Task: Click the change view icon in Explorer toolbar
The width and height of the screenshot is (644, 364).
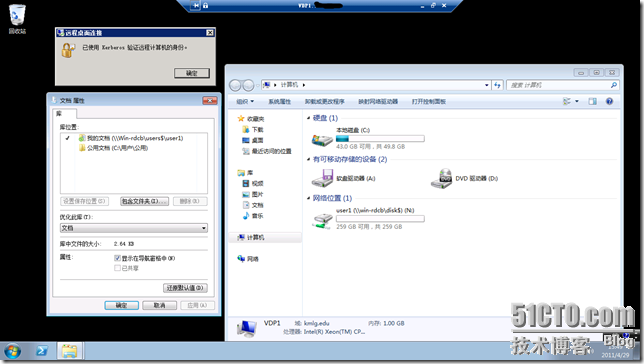Action: [567, 101]
